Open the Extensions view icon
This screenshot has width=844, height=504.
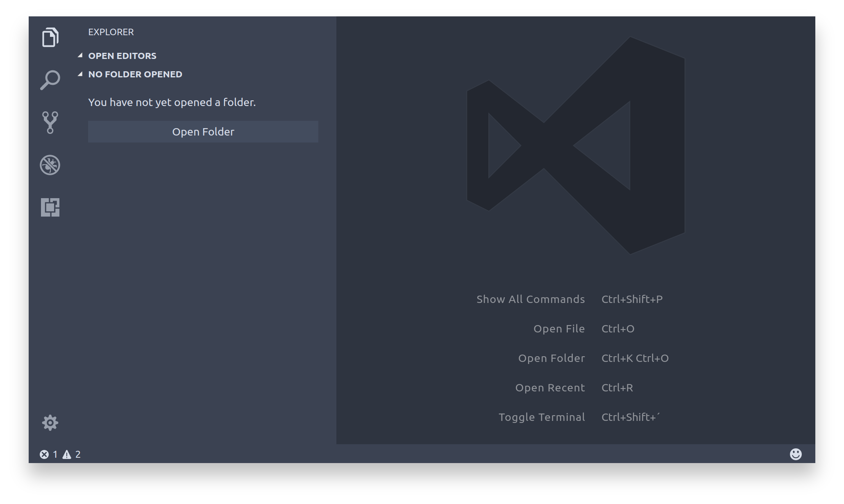click(50, 208)
